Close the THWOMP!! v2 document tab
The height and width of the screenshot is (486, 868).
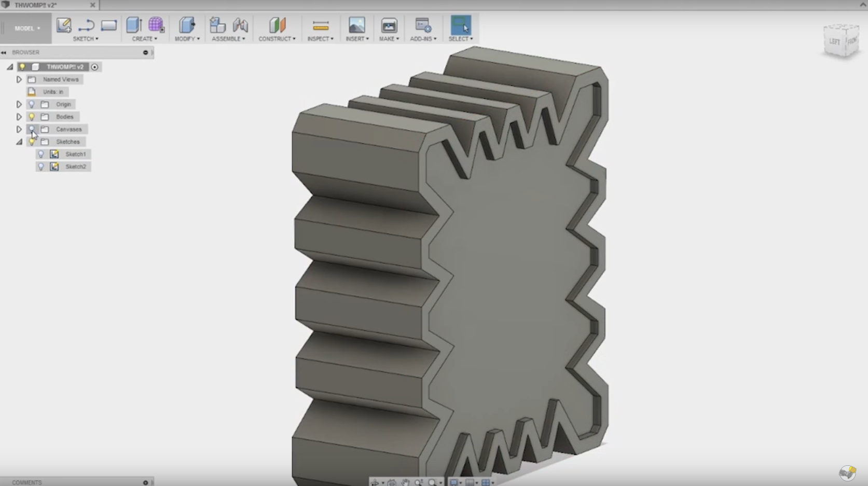[92, 5]
